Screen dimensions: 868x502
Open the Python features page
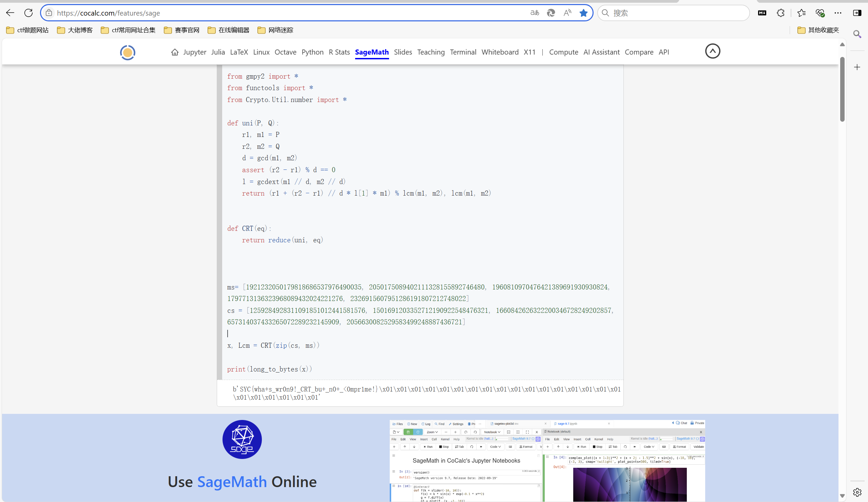pos(313,52)
